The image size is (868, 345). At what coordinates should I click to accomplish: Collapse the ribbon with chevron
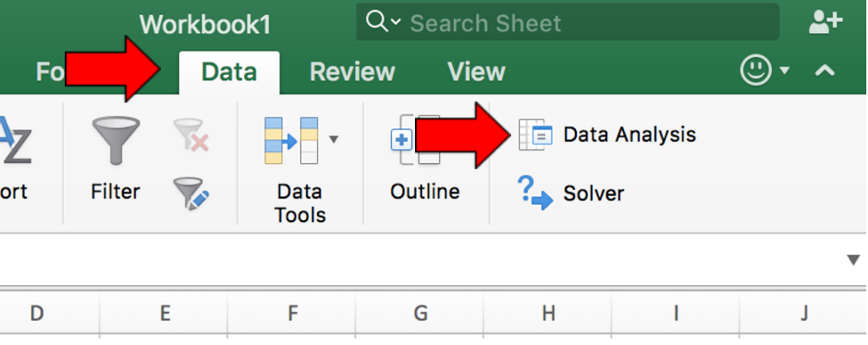(824, 71)
